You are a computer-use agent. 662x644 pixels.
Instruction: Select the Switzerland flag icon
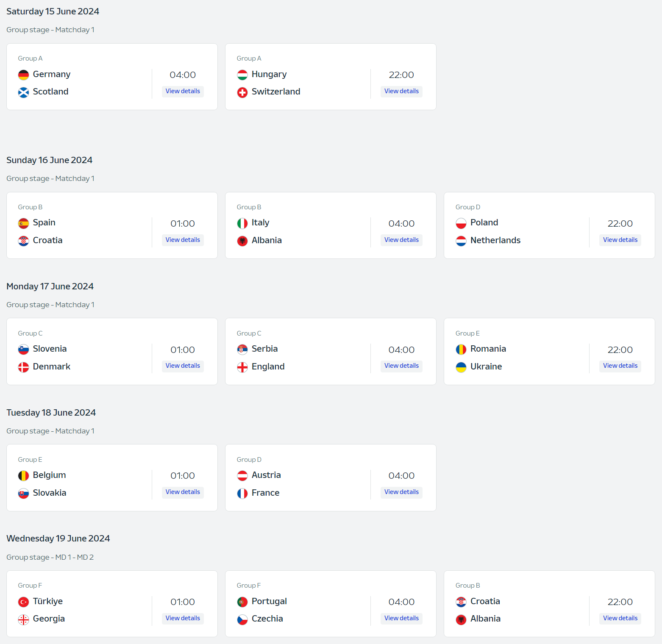point(242,92)
